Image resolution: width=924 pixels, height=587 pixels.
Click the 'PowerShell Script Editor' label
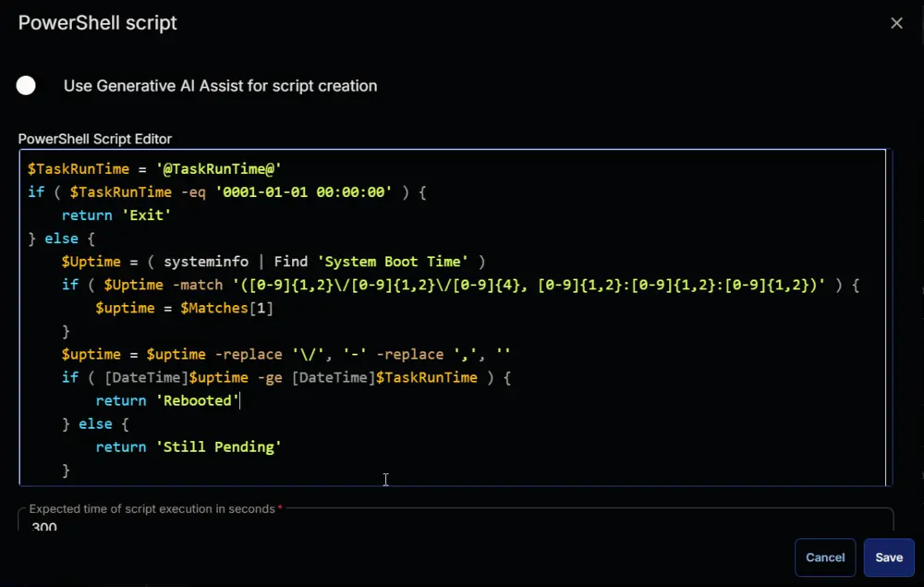95,139
